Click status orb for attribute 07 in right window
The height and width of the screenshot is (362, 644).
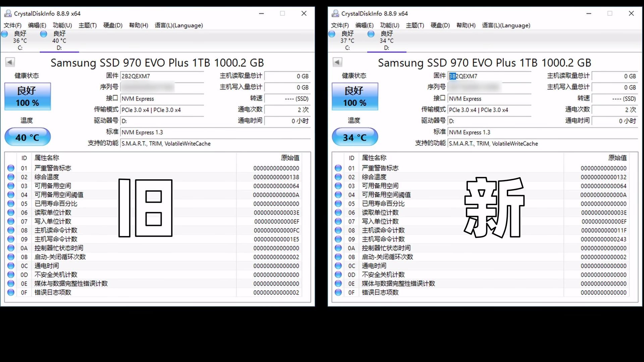(338, 221)
